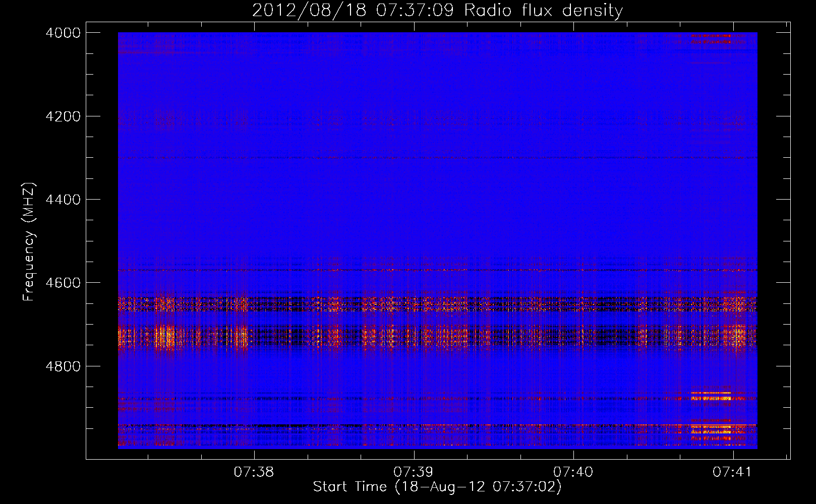Click the 4800 frequency tick label
Screen dimensions: 816x504
63,366
